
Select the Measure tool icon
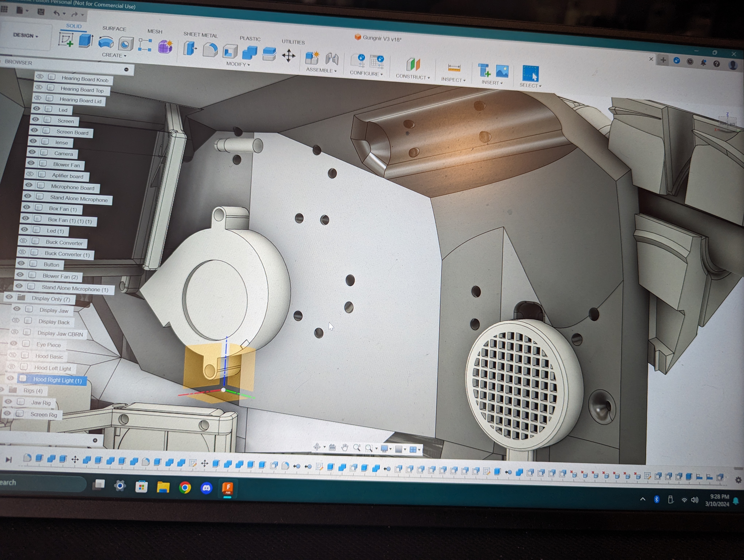click(x=454, y=68)
